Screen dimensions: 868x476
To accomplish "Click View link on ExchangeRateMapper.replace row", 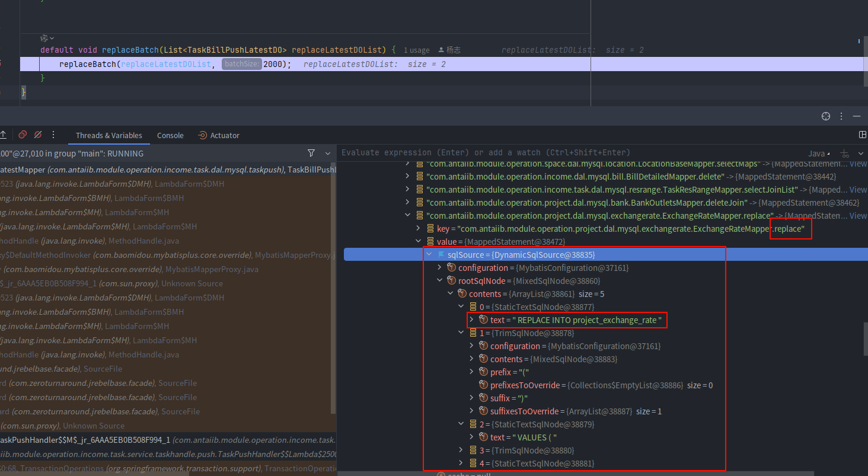I will pyautogui.click(x=859, y=216).
